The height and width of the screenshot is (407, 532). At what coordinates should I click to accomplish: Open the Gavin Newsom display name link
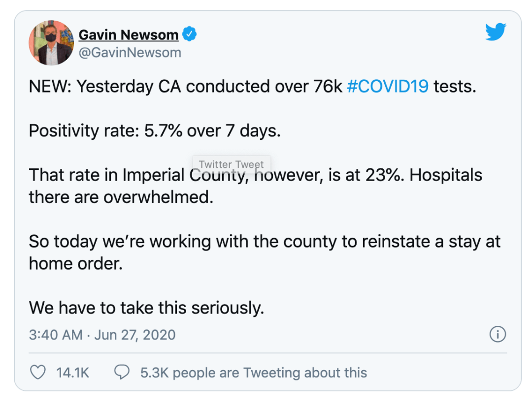click(x=129, y=35)
